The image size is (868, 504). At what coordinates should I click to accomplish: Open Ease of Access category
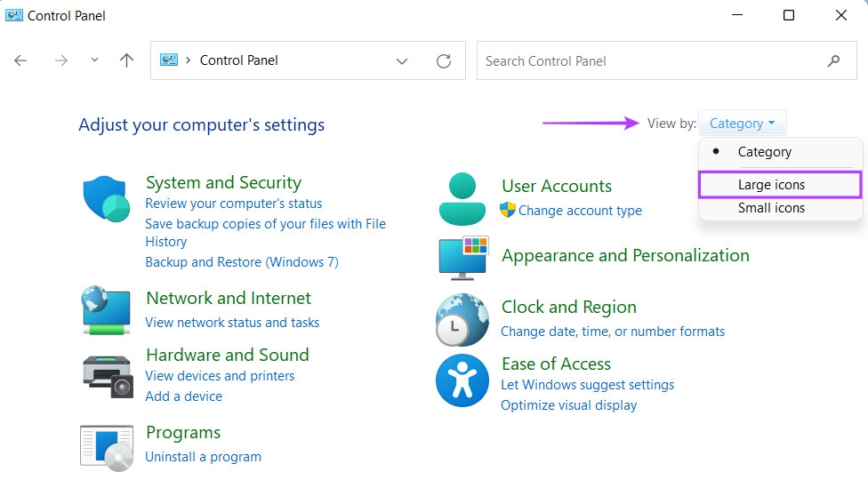557,364
